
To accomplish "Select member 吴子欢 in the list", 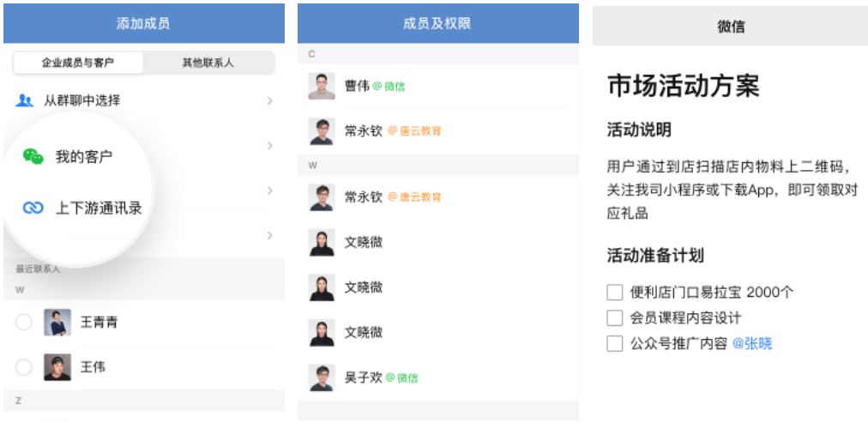I will (362, 378).
